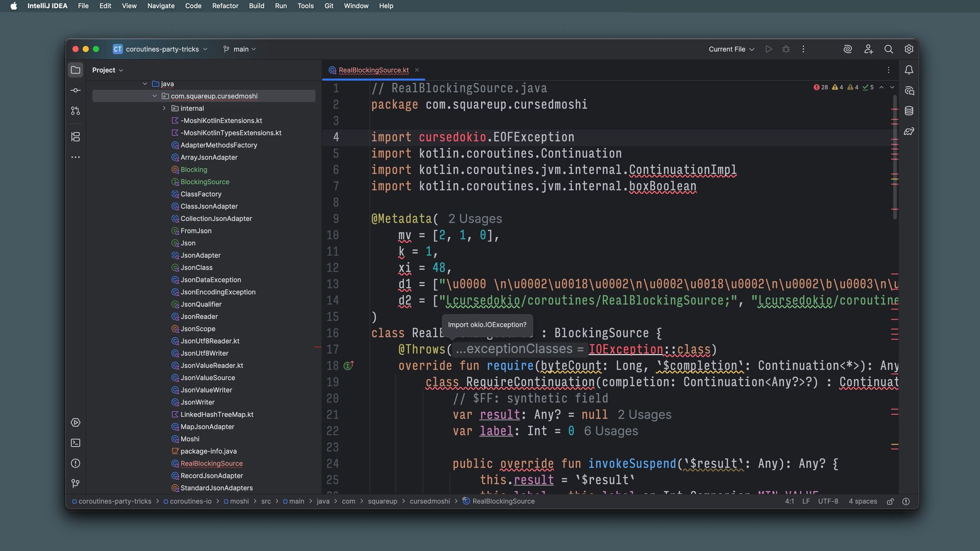Screen dimensions: 980x551
Task: Open the Git menu
Action: point(329,6)
